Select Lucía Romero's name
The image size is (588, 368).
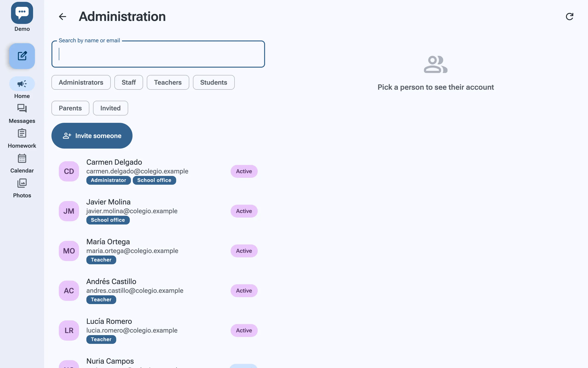pyautogui.click(x=109, y=321)
